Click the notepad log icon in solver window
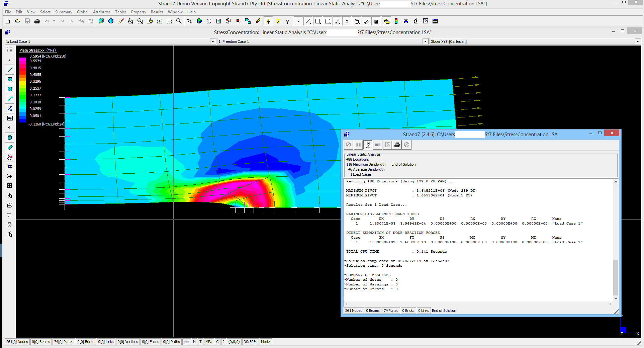 (368, 145)
